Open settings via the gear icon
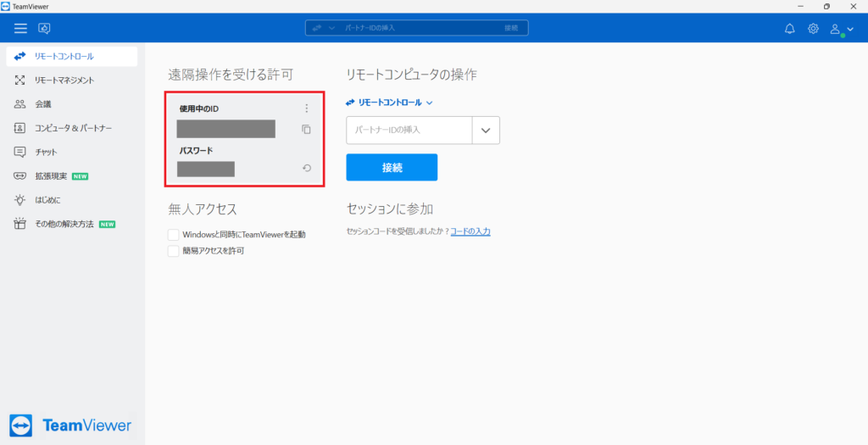 coord(813,28)
